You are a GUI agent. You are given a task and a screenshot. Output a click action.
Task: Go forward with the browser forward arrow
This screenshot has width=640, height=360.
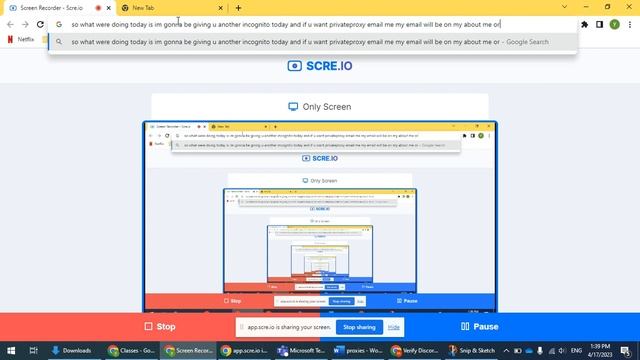(x=25, y=24)
